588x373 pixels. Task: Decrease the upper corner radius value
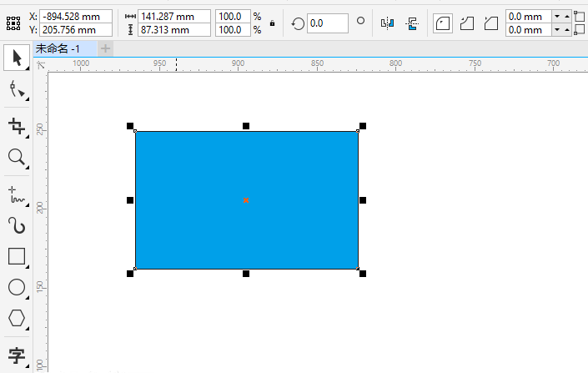tap(557, 17)
